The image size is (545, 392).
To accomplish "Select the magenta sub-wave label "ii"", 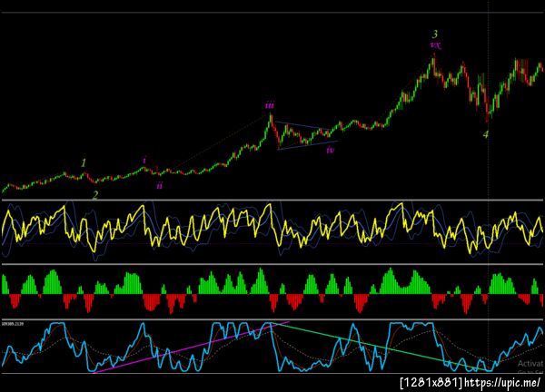I will pyautogui.click(x=159, y=186).
